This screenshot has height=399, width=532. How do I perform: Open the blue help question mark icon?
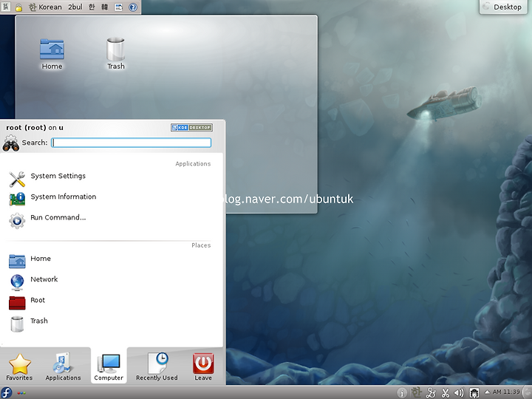coord(133,7)
